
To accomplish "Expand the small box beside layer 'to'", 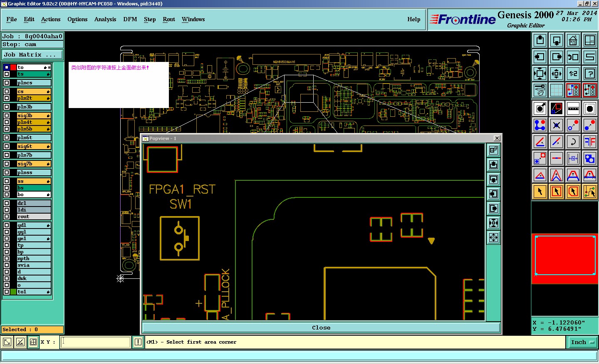I will 49,67.
